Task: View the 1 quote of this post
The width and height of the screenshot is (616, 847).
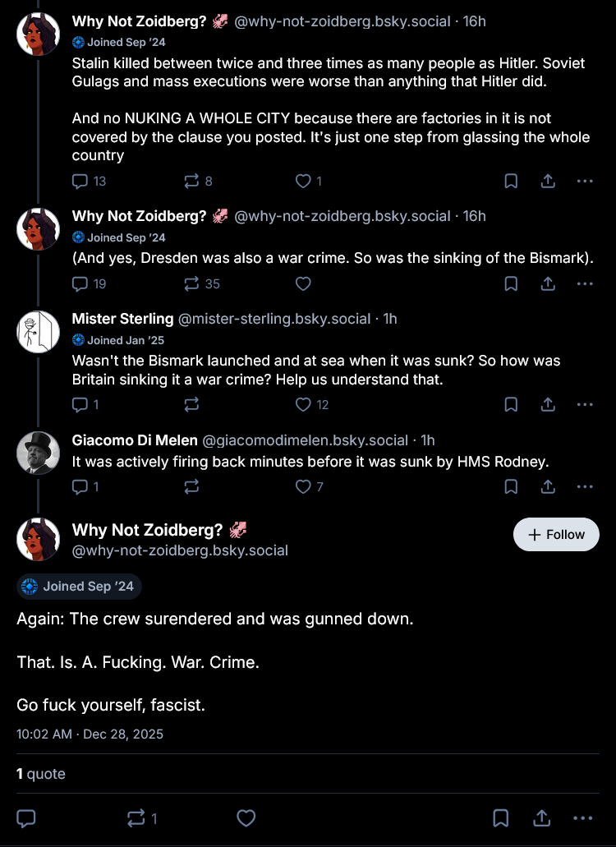Action: 41,774
